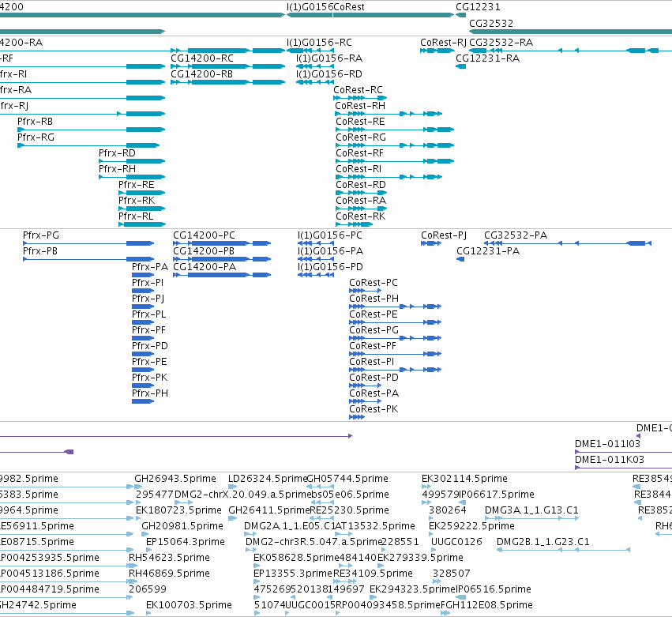
Task: Click the CoRest-RD transcript label
Action: 361,185
